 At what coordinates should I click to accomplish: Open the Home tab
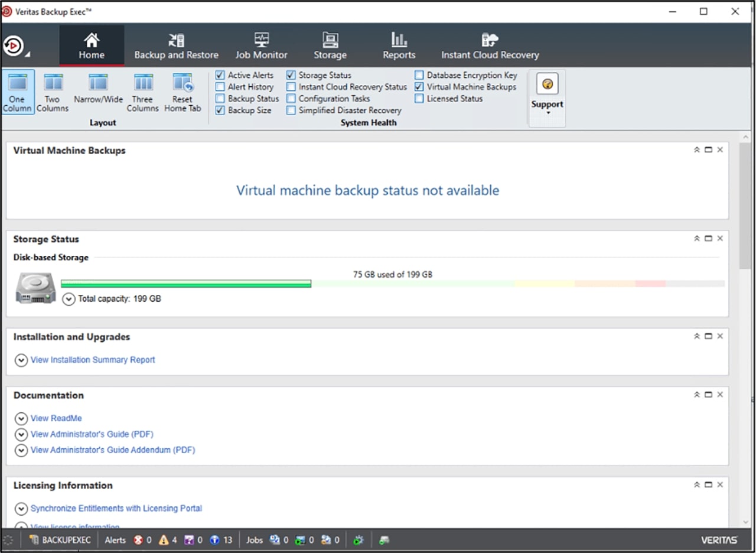coord(92,46)
